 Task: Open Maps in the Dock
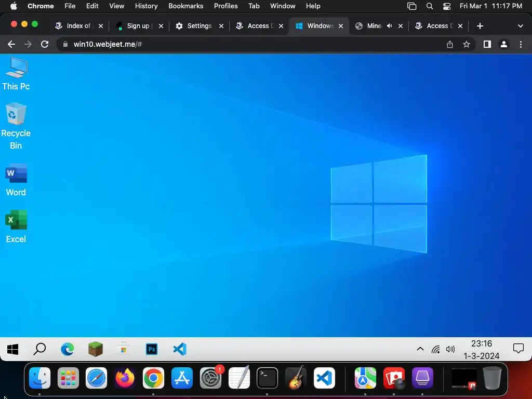365,378
